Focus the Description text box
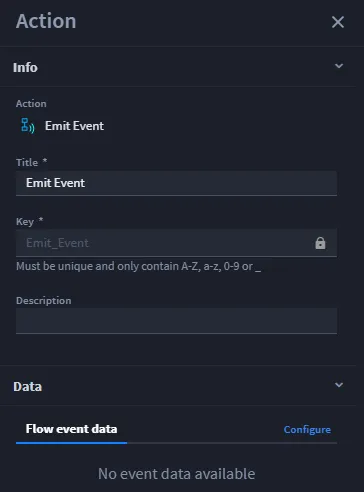364x492 pixels. point(176,321)
